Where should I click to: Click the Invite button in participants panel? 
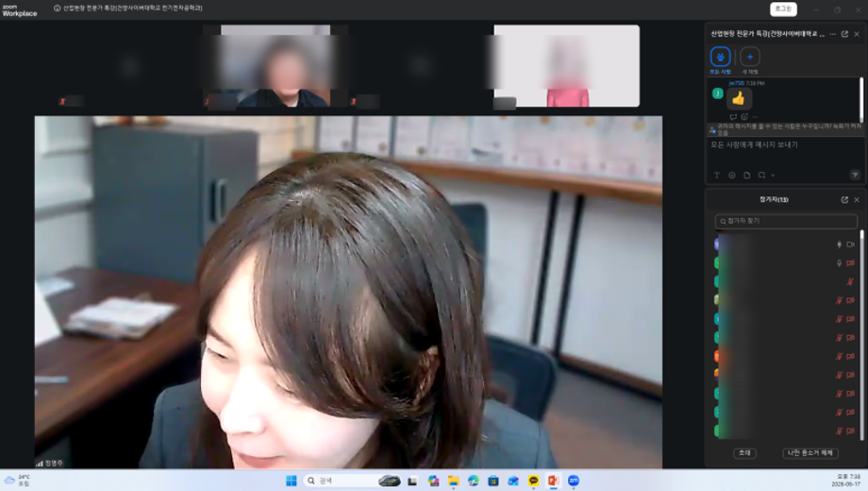[x=744, y=453]
